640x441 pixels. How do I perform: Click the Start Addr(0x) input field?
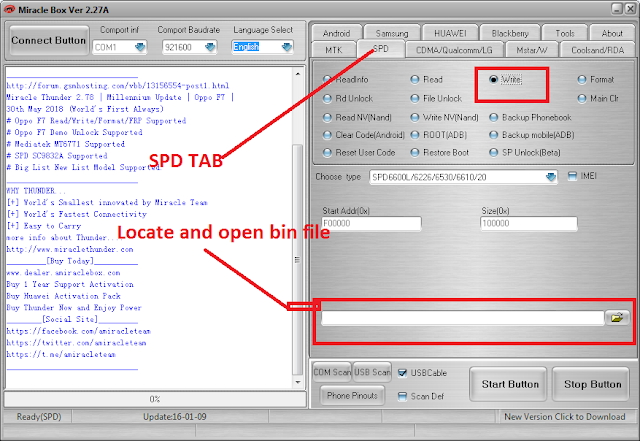coord(371,223)
